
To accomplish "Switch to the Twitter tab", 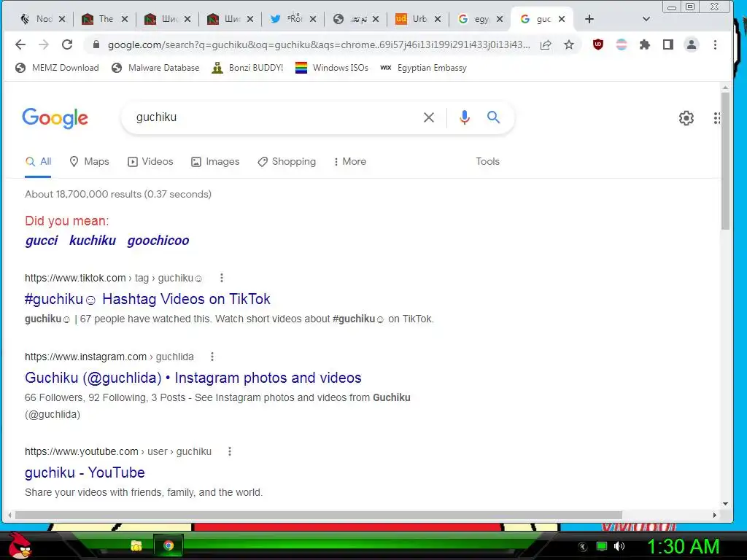I will [x=287, y=19].
